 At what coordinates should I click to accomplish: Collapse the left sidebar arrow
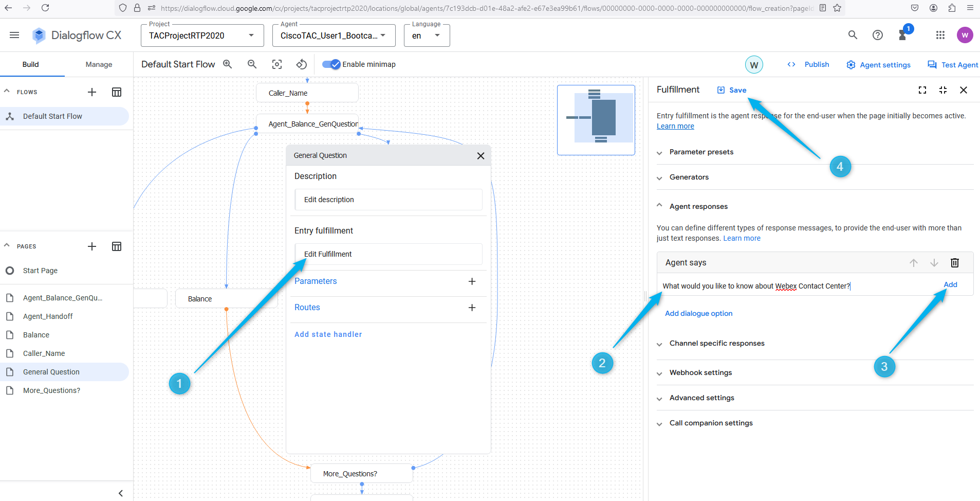tap(121, 493)
